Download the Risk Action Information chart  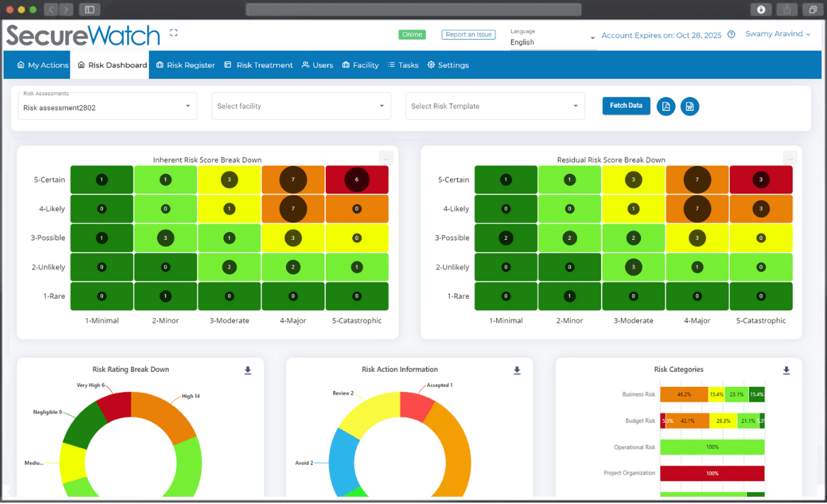coord(517,371)
